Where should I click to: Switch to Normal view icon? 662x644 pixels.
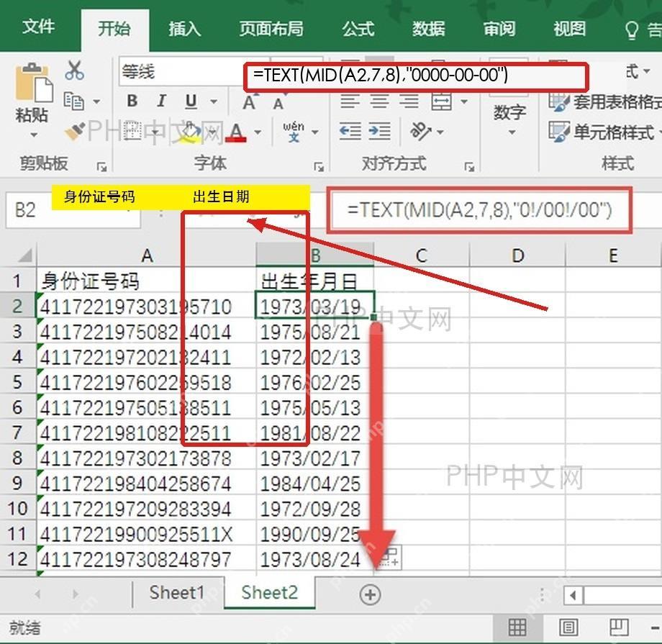point(517,627)
